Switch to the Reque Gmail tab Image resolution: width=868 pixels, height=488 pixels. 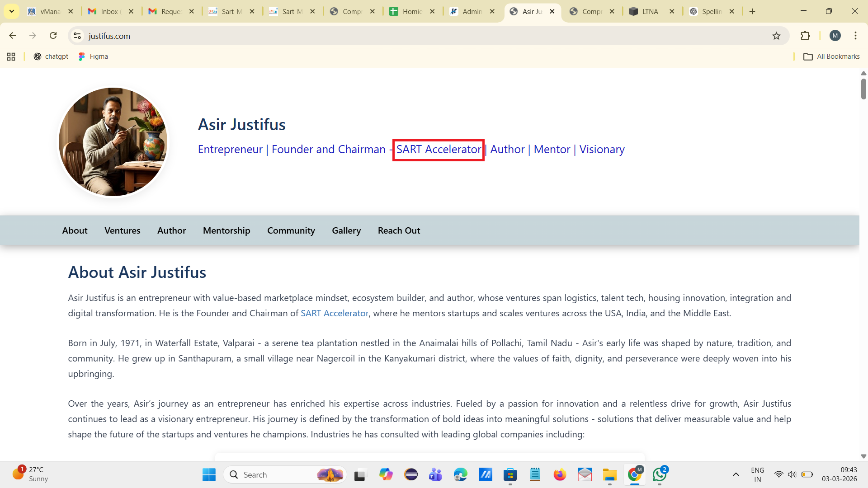[x=170, y=12]
